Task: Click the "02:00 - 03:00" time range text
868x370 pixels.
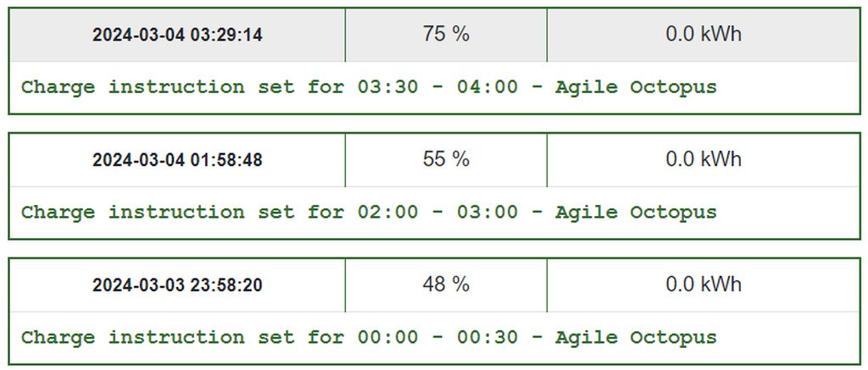Action: click(438, 213)
